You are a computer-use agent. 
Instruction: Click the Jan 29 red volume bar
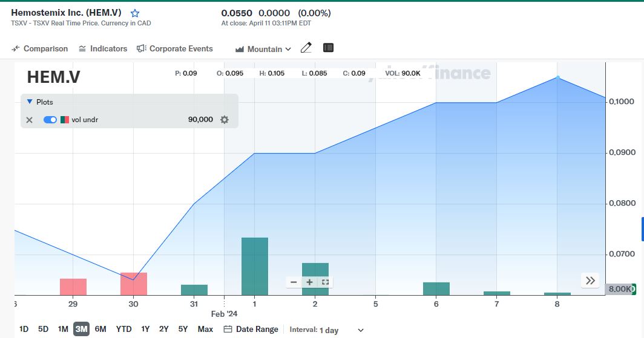73,287
